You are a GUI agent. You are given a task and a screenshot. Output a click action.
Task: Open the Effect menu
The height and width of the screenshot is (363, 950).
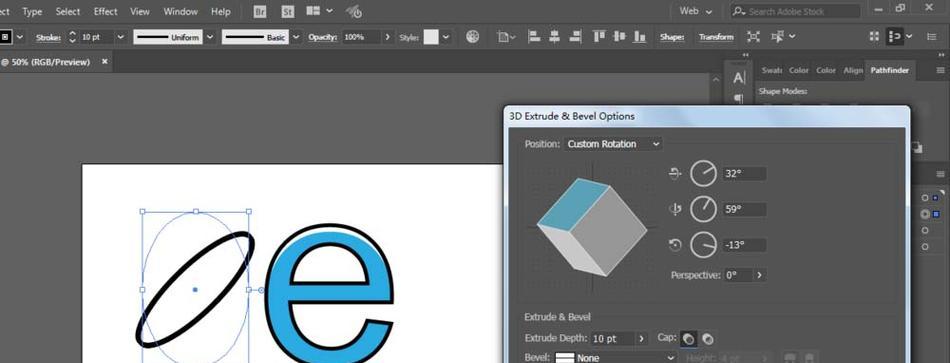coord(105,12)
